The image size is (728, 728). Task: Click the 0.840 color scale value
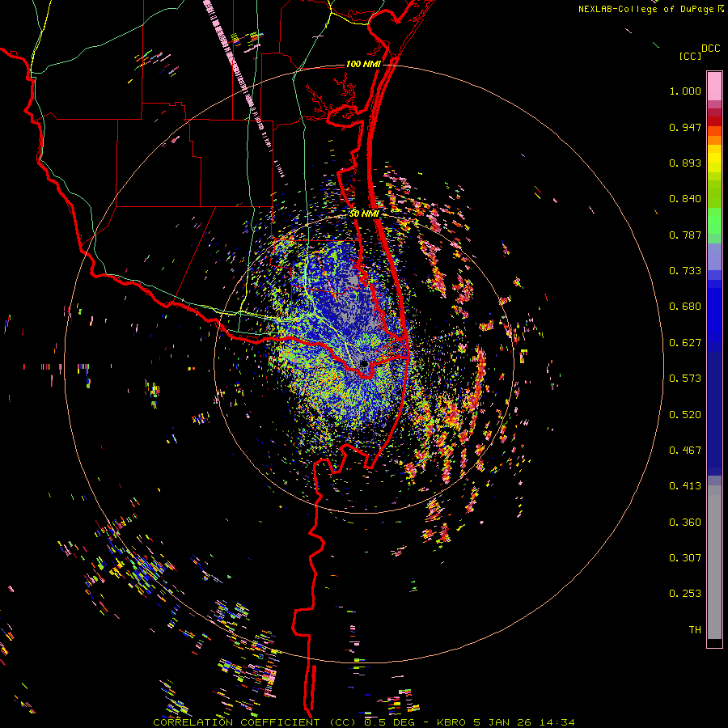[685, 199]
